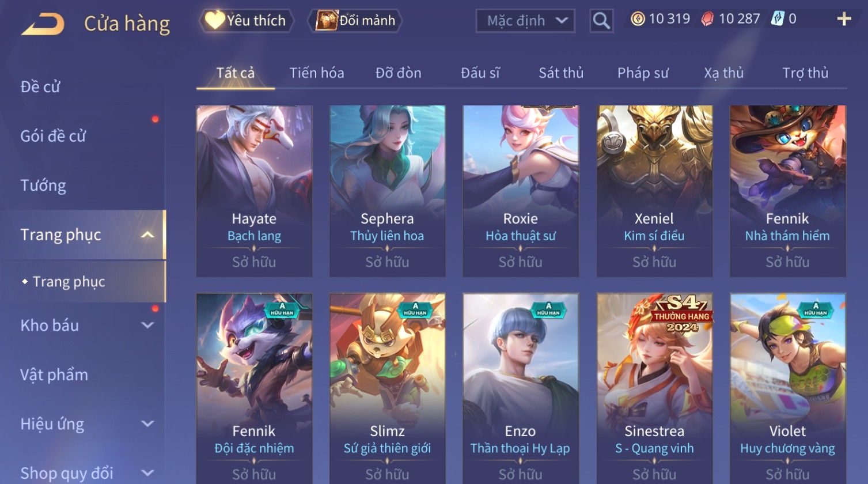This screenshot has height=484, width=868.
Task: Open Gói đề cử in sidebar
Action: coord(53,136)
